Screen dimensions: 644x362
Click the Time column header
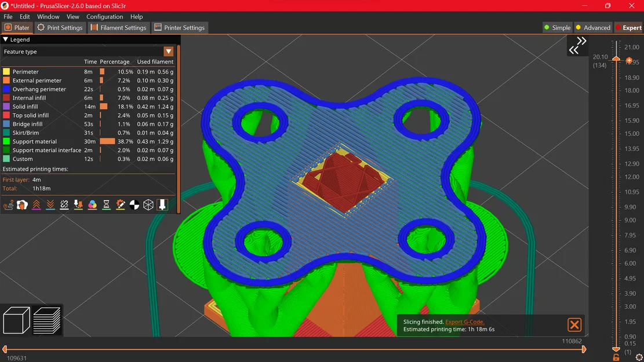click(x=90, y=61)
